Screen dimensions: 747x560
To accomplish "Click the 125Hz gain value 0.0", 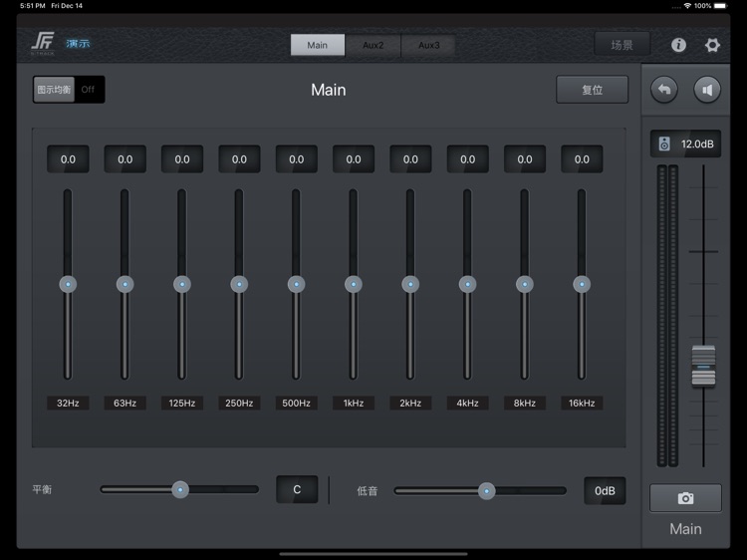I will tap(182, 159).
